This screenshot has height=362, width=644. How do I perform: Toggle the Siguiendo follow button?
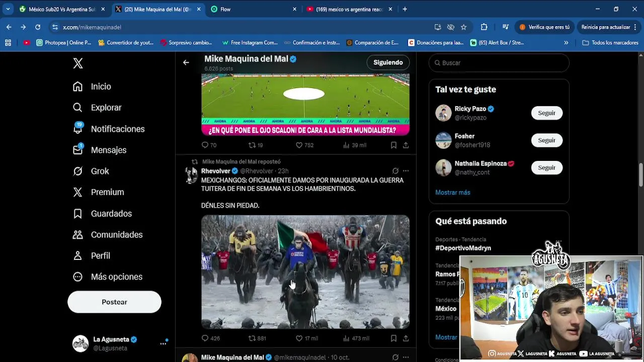(x=388, y=62)
